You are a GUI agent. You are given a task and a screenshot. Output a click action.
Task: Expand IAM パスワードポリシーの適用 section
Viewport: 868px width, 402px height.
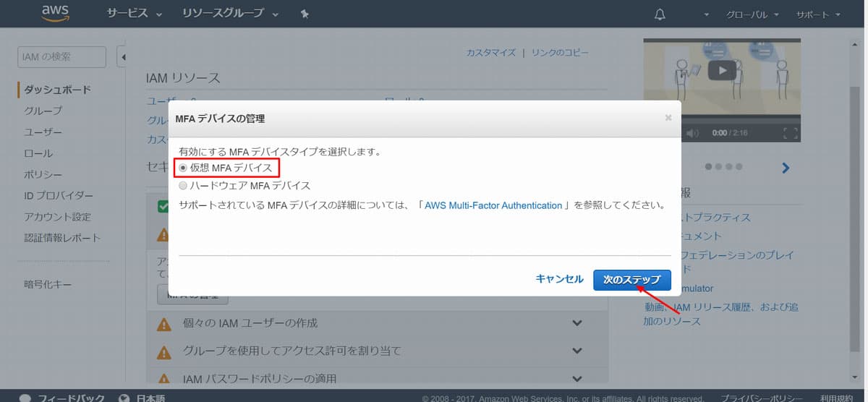576,378
